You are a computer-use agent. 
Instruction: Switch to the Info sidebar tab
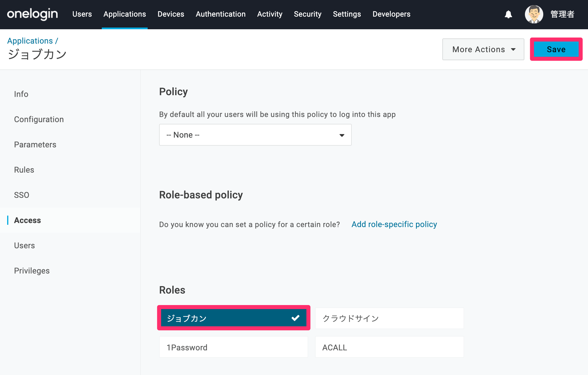coord(21,94)
